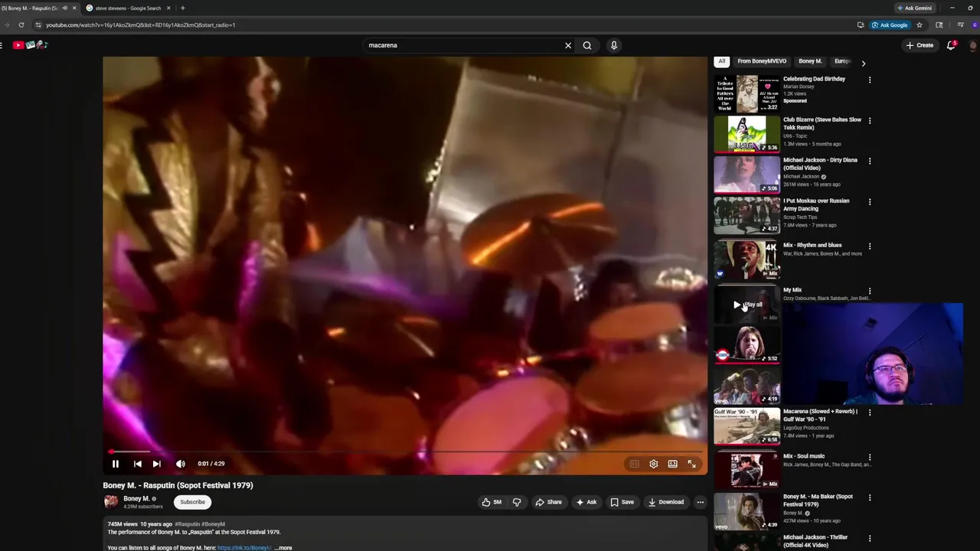The image size is (980, 551).
Task: Show more chips with the arrow
Action: [863, 64]
